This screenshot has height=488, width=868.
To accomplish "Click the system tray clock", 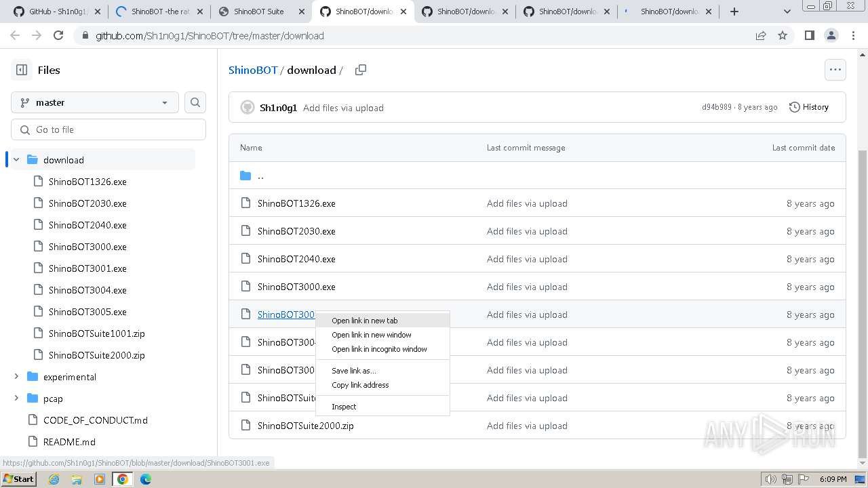I will 833,479.
